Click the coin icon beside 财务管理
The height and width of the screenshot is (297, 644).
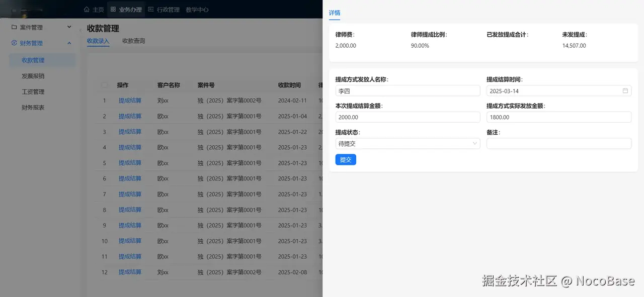pos(14,43)
